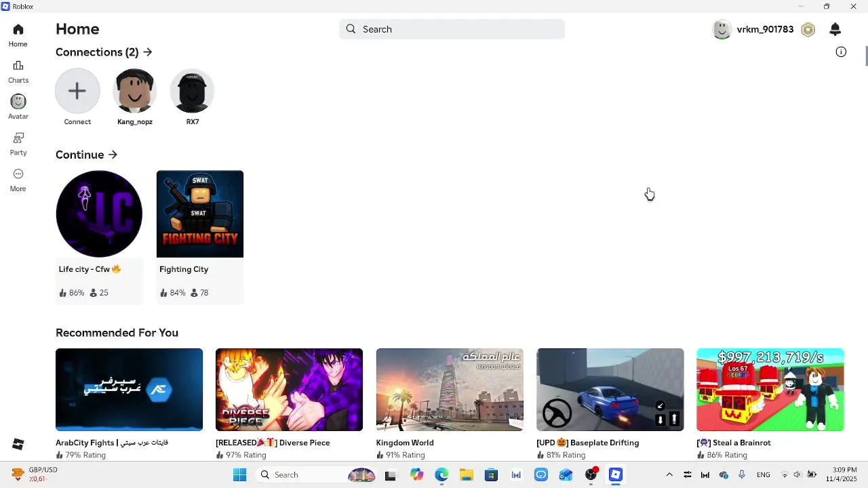
Task: Show hidden tray icons chevron
Action: (x=669, y=475)
